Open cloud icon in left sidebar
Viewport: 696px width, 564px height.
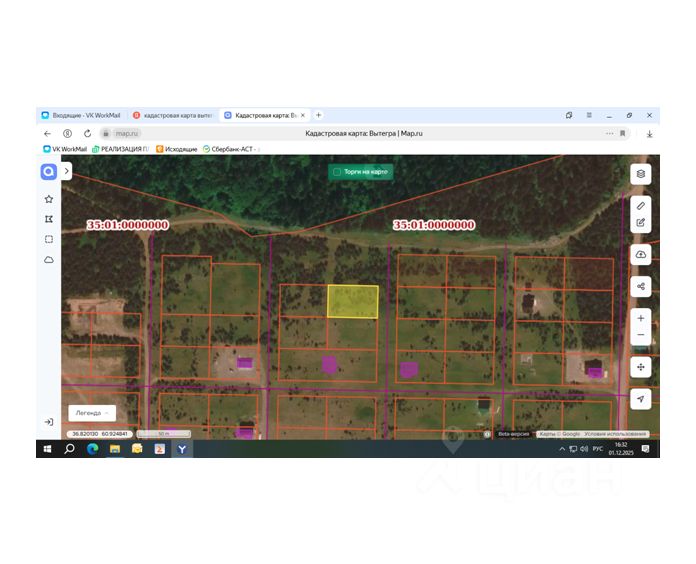(x=49, y=260)
